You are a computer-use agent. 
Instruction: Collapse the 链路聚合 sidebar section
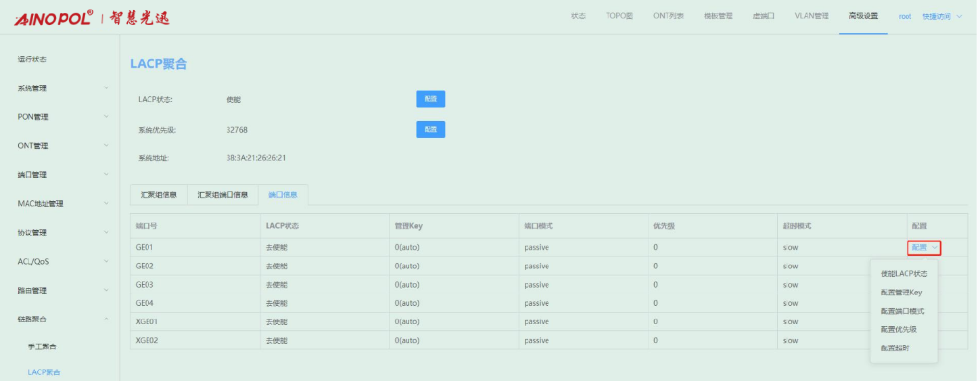coord(60,319)
